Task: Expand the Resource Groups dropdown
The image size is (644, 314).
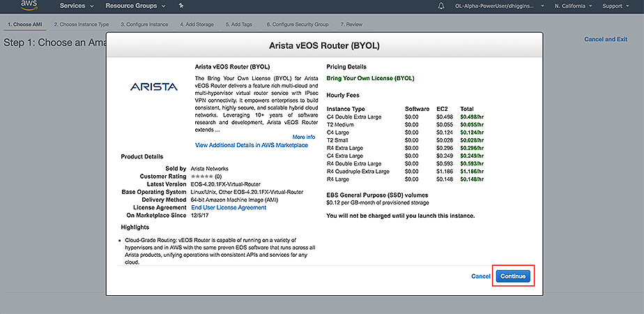Action: click(135, 6)
